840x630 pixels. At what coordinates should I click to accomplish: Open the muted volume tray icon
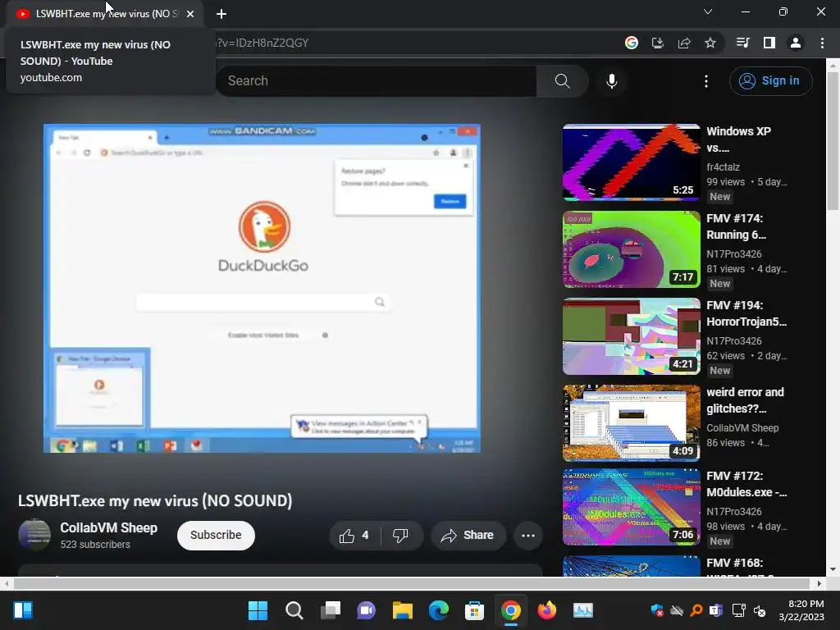(760, 610)
